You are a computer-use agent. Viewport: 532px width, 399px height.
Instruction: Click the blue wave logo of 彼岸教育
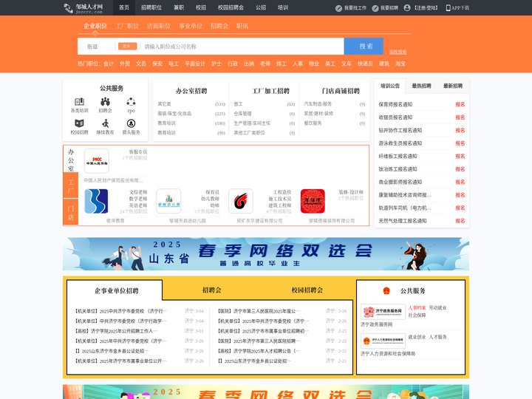click(x=96, y=201)
